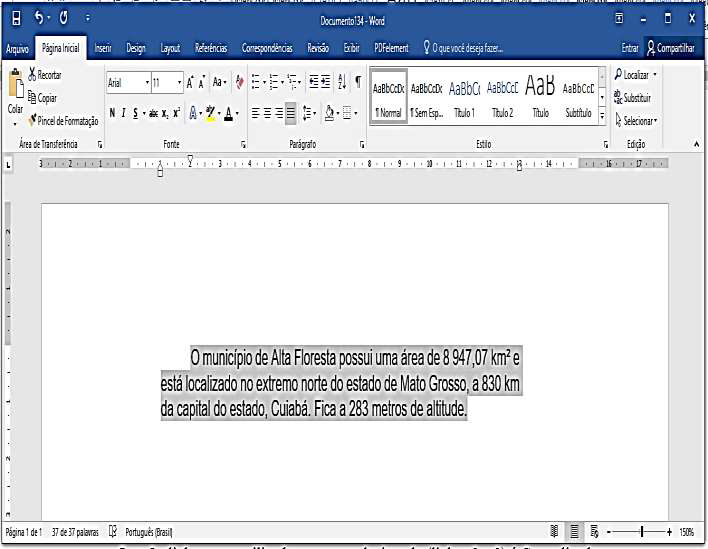Increase font size with larger A icon
The image size is (708, 549).
point(190,83)
